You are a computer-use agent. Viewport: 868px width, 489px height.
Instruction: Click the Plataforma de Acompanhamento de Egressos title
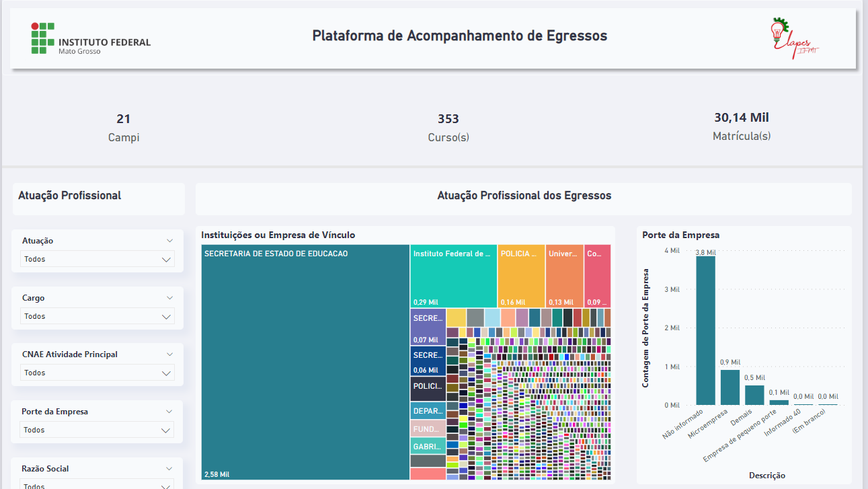(460, 36)
